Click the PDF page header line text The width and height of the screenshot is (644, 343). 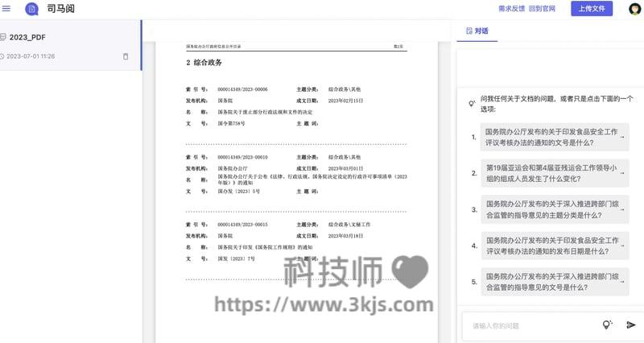[x=213, y=47]
